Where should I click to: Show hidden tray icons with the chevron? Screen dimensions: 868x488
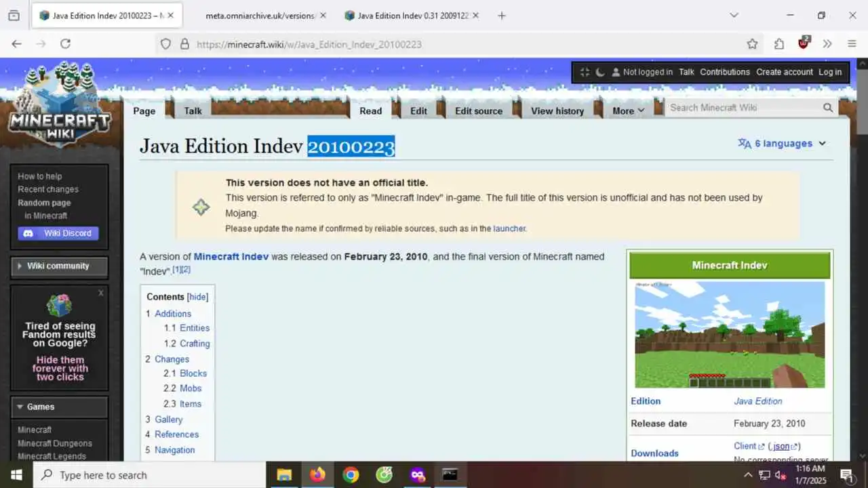coord(748,475)
